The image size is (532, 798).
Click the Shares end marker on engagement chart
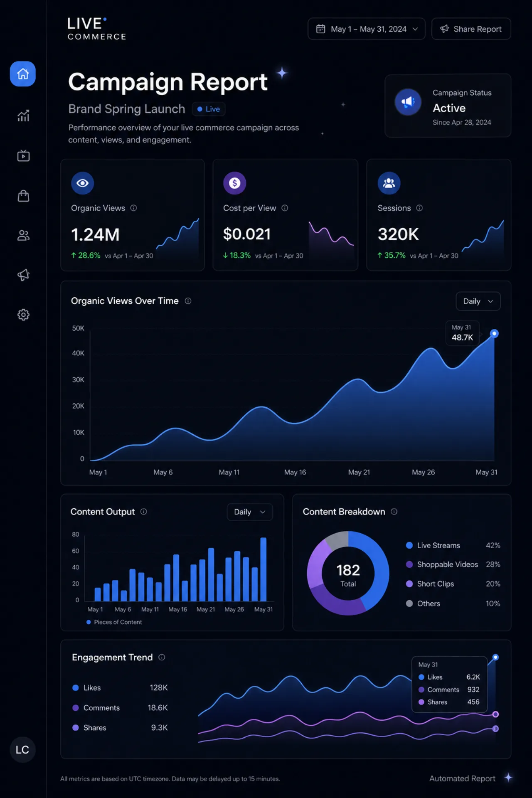[x=495, y=729]
